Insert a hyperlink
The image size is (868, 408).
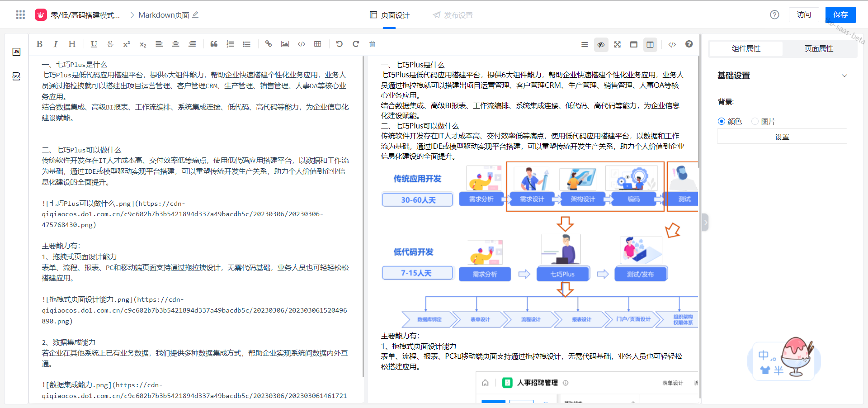coord(269,44)
